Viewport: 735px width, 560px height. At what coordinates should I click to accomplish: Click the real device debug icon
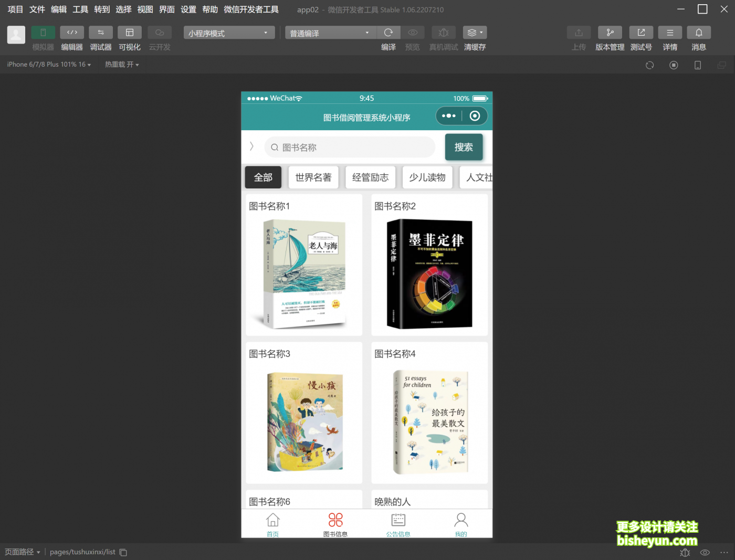[x=444, y=33]
